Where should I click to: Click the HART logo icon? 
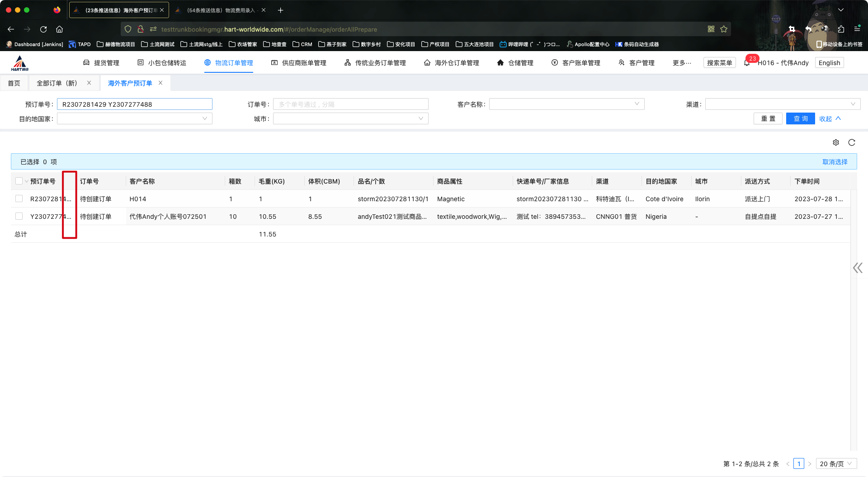point(20,63)
